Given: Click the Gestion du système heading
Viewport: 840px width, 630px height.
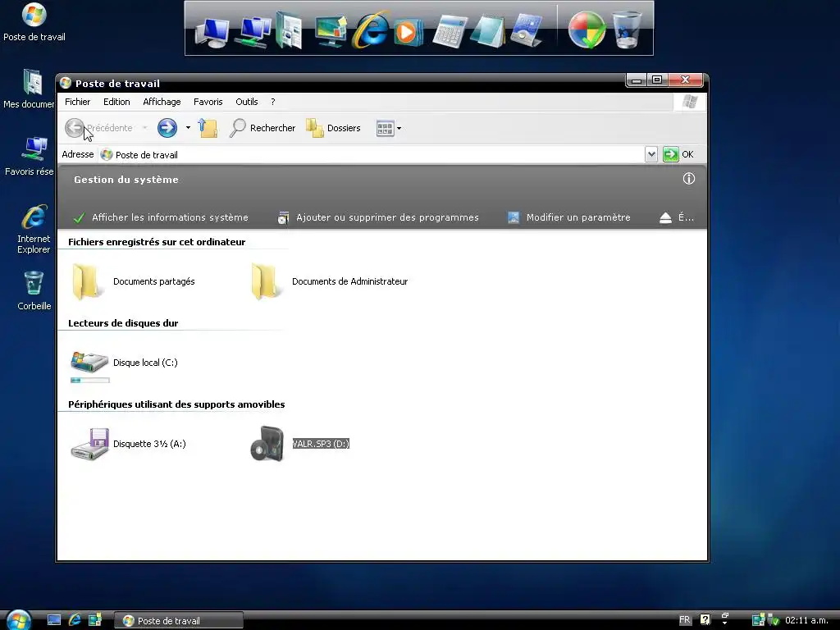Looking at the screenshot, I should (126, 180).
